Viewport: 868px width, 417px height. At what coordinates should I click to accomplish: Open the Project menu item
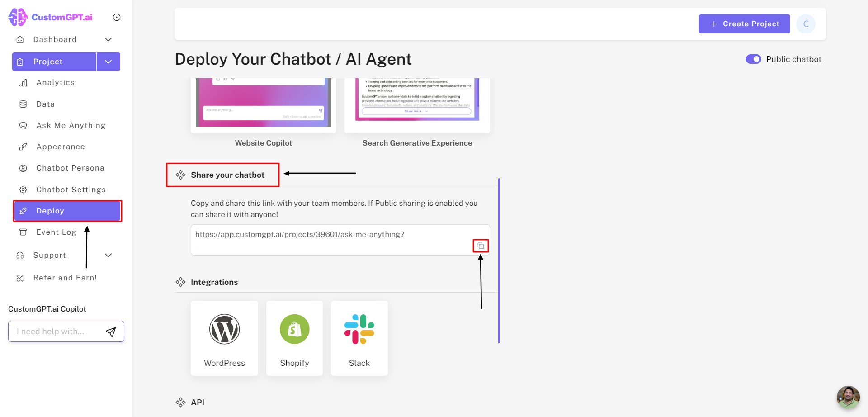[x=54, y=62]
